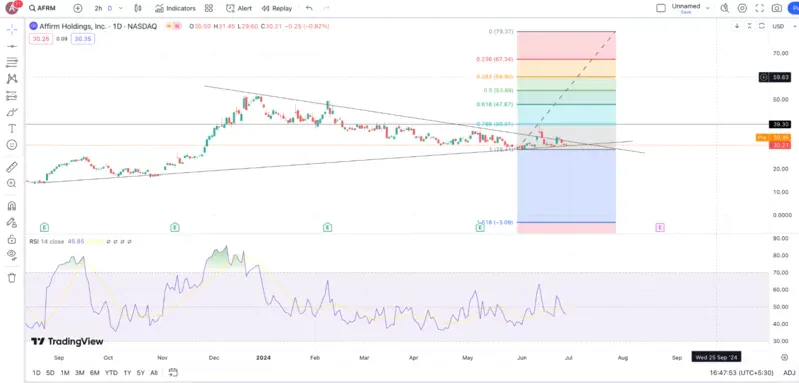Select the brush drawing tool
This screenshot has height=383, width=799.
(12, 112)
